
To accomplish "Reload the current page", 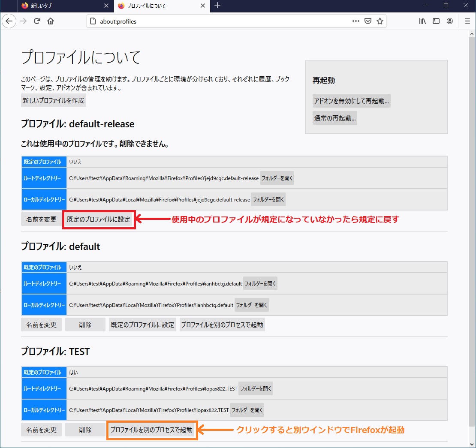I will pyautogui.click(x=37, y=21).
